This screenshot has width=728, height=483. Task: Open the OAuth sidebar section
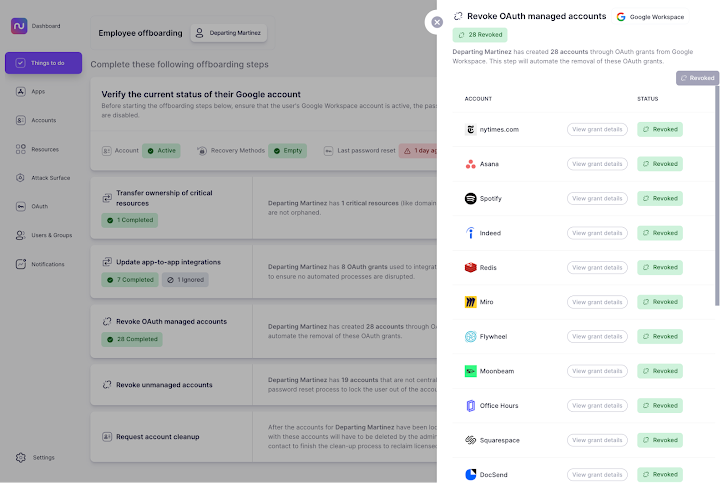click(x=39, y=207)
